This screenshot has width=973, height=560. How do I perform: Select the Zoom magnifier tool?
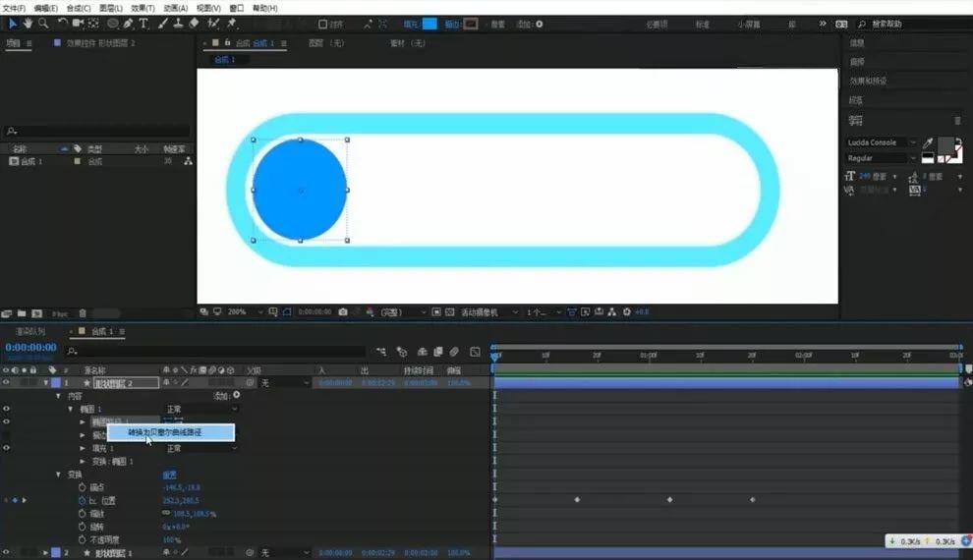[x=43, y=24]
